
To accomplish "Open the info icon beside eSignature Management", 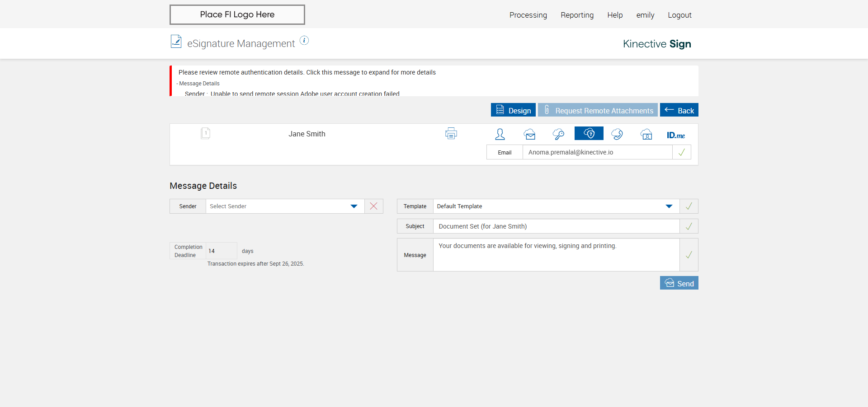I will [304, 41].
